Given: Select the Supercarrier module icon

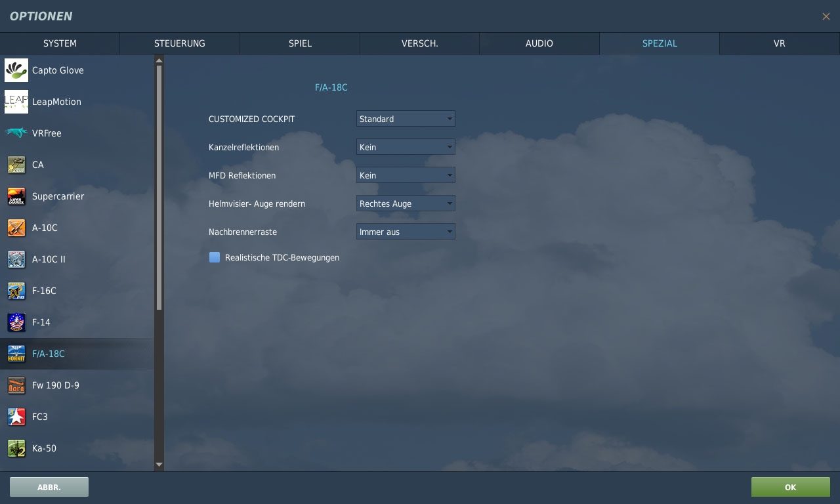Looking at the screenshot, I should 16,196.
